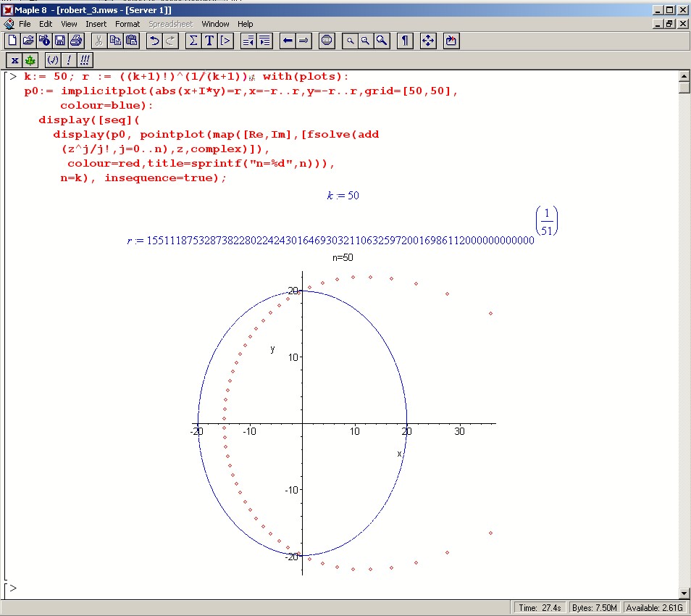Open the Window menu

(x=215, y=24)
